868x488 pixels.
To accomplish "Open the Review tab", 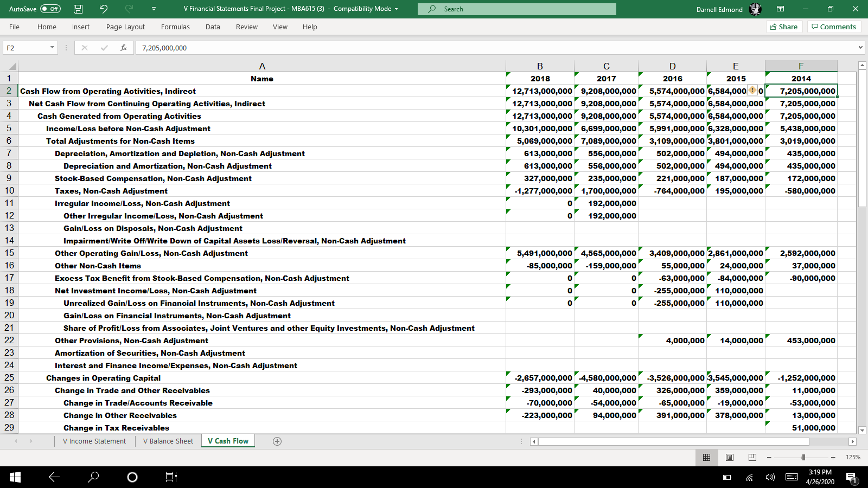I will [247, 27].
